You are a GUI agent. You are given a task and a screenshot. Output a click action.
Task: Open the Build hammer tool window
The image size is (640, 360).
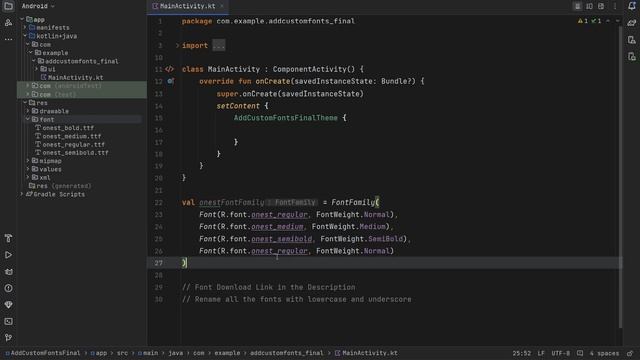8,238
